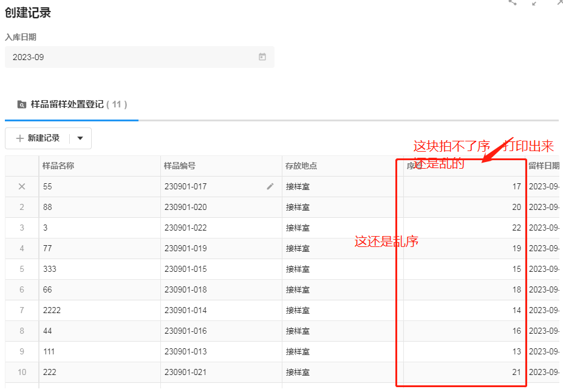Click the sequence cell with value 21

point(464,372)
